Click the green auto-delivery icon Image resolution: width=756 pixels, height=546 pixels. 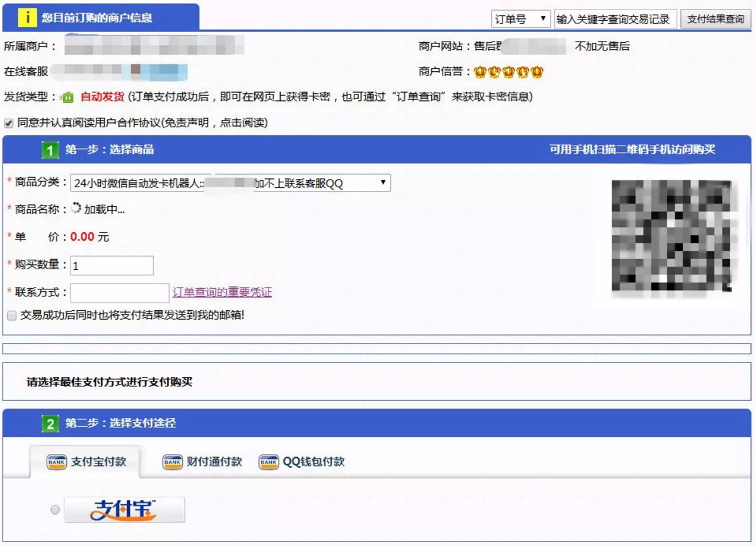click(x=67, y=97)
